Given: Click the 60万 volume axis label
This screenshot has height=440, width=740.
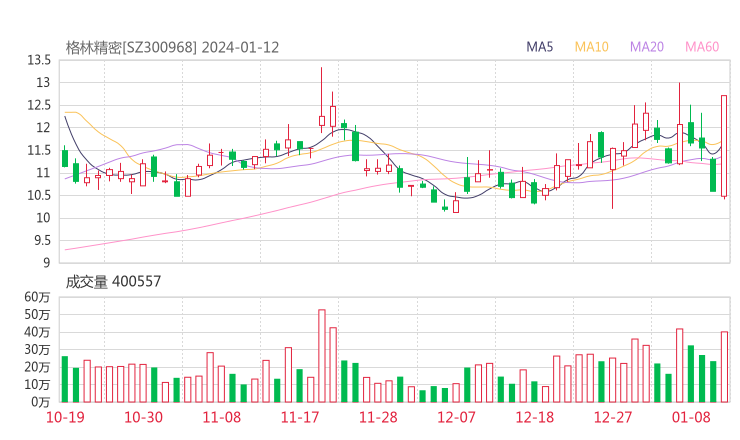Looking at the screenshot, I should coord(37,297).
